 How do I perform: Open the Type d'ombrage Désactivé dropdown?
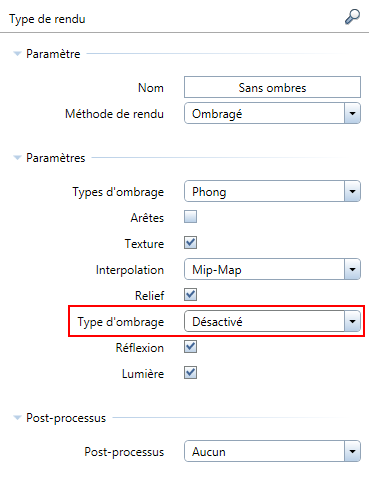272,321
